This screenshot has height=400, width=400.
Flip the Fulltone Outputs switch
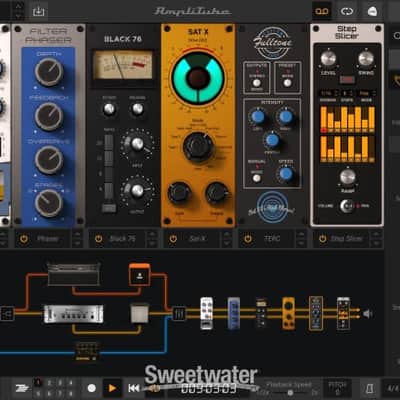(x=256, y=83)
